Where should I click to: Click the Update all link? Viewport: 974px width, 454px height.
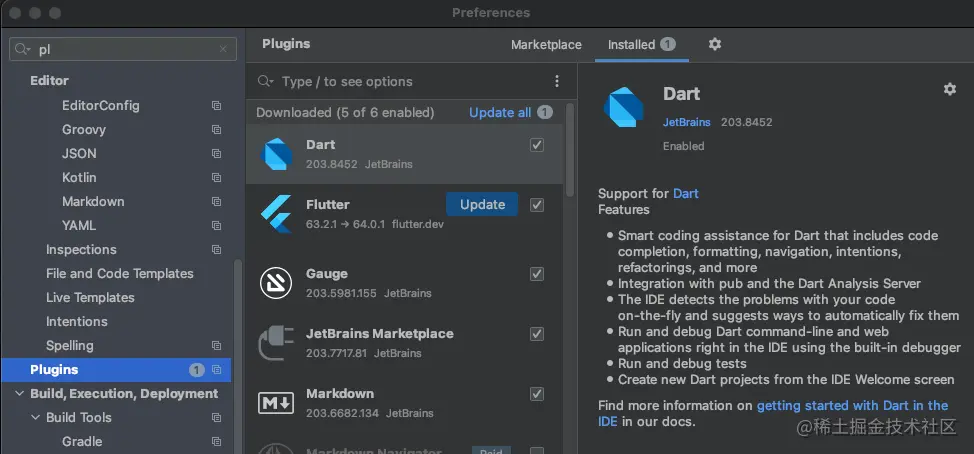500,113
